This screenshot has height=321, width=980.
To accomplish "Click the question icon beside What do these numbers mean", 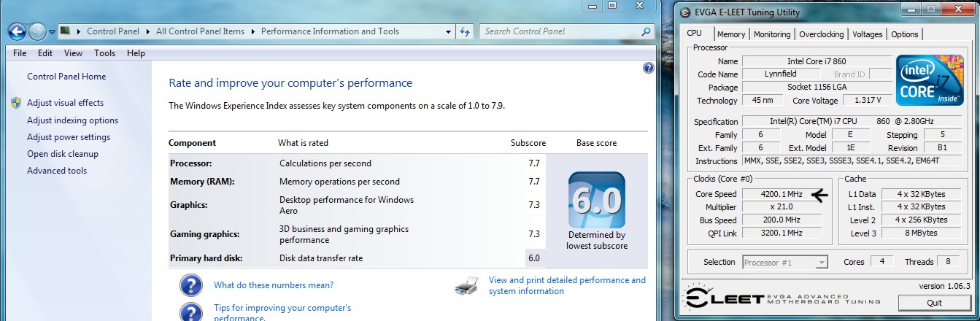I will tap(191, 285).
